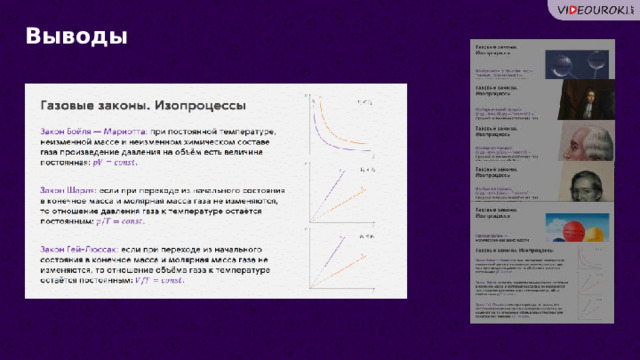
Task: Click the bottom V-T linear graph
Action: click(x=340, y=260)
